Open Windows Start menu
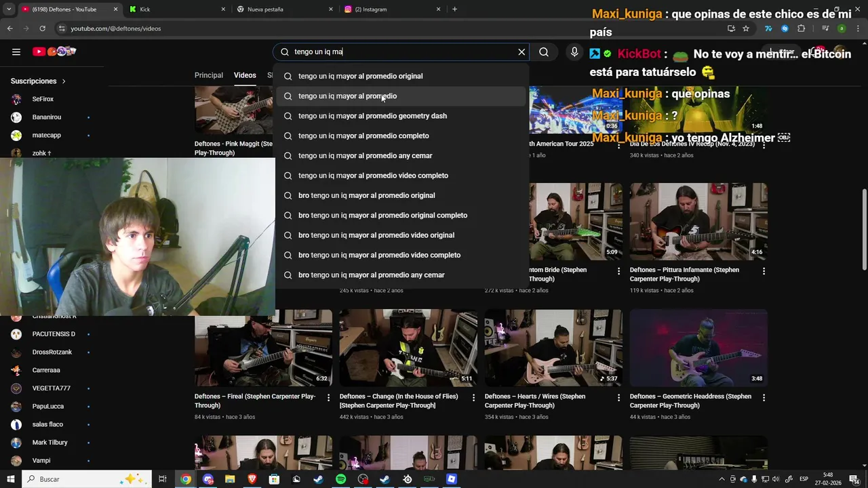868x488 pixels. point(10,479)
